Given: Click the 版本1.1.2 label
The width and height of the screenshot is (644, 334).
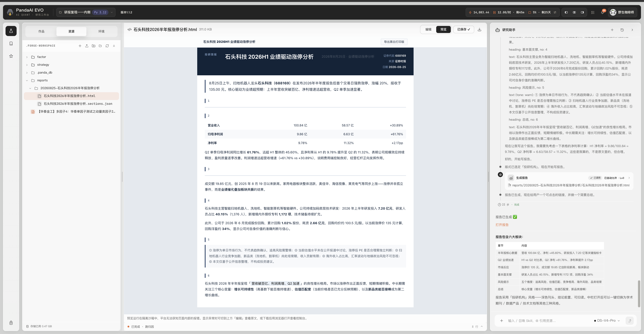Looking at the screenshot, I should (126, 12).
